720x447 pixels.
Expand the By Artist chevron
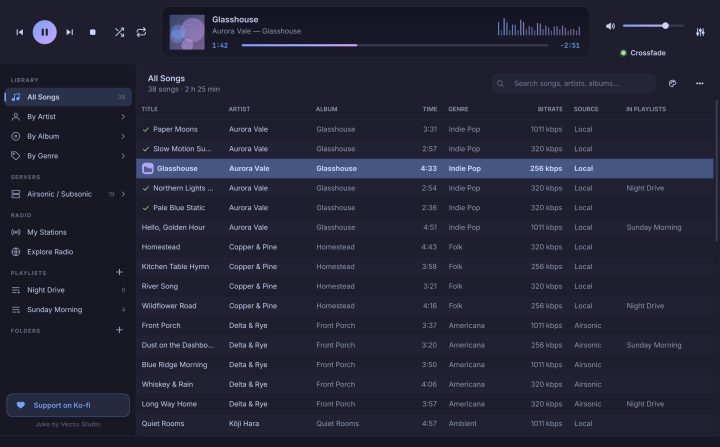[123, 117]
